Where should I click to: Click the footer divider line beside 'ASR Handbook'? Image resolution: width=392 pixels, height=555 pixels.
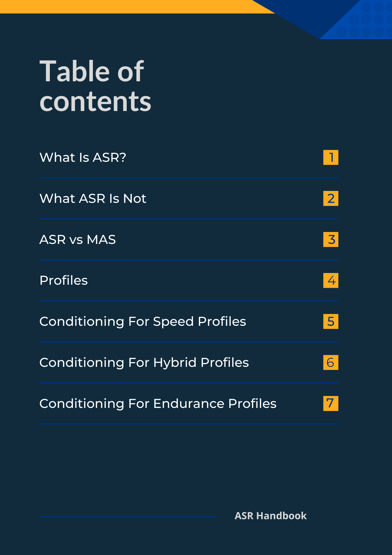(x=128, y=517)
